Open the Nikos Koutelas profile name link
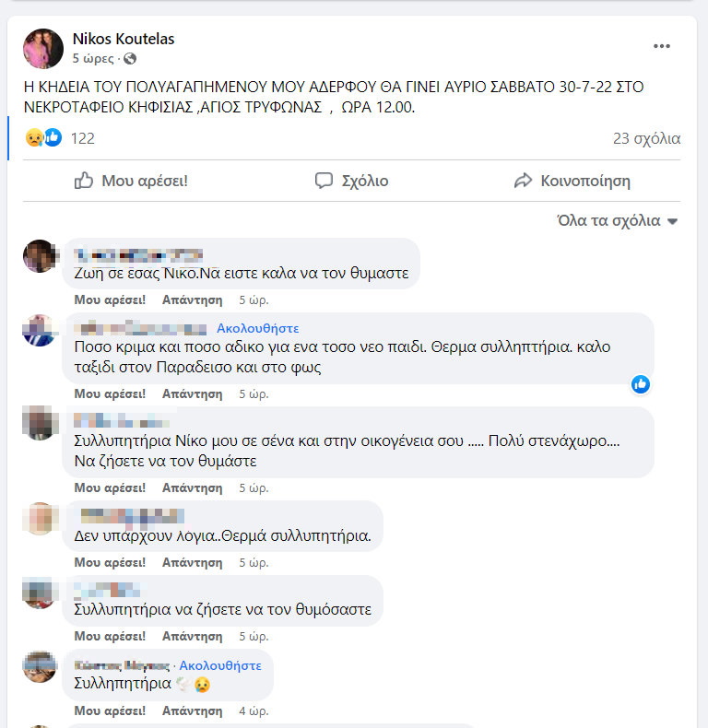This screenshot has width=708, height=728. [124, 39]
